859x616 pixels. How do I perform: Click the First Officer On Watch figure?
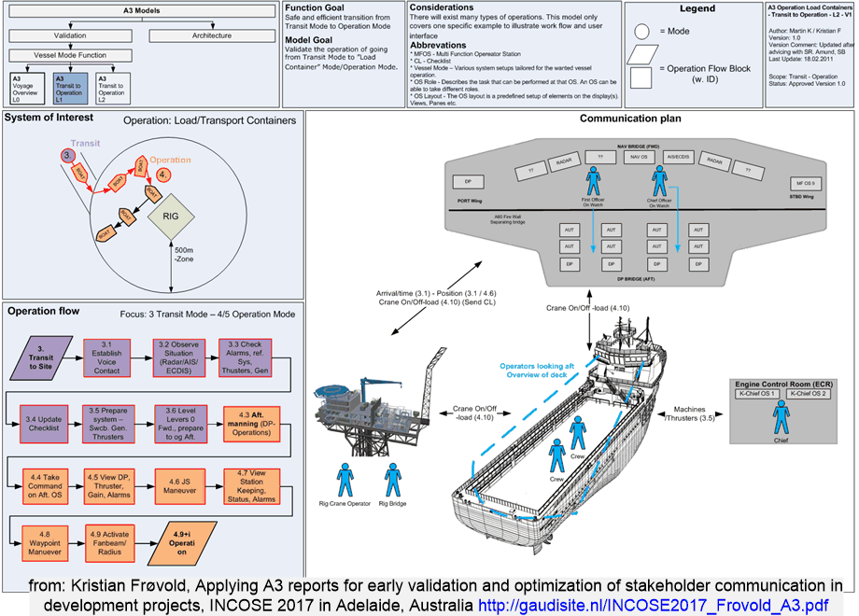(x=593, y=182)
